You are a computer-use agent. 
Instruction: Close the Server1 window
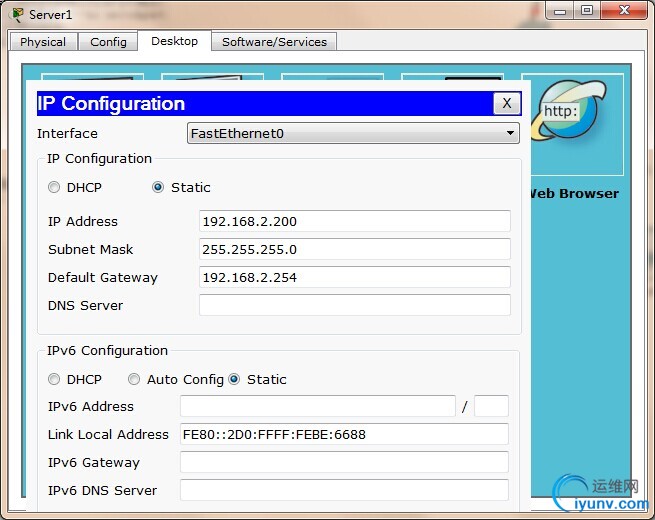point(624,10)
